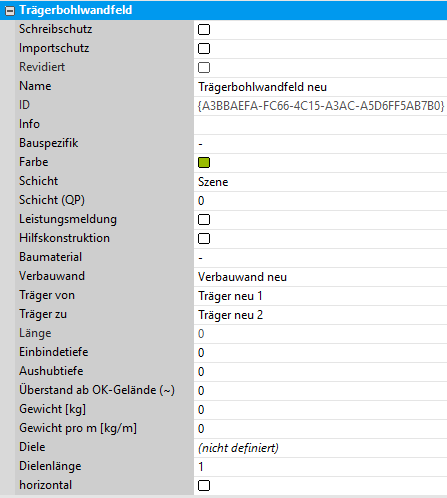Toggle the Importschutz checkbox
The image size is (447, 498).
(x=204, y=48)
